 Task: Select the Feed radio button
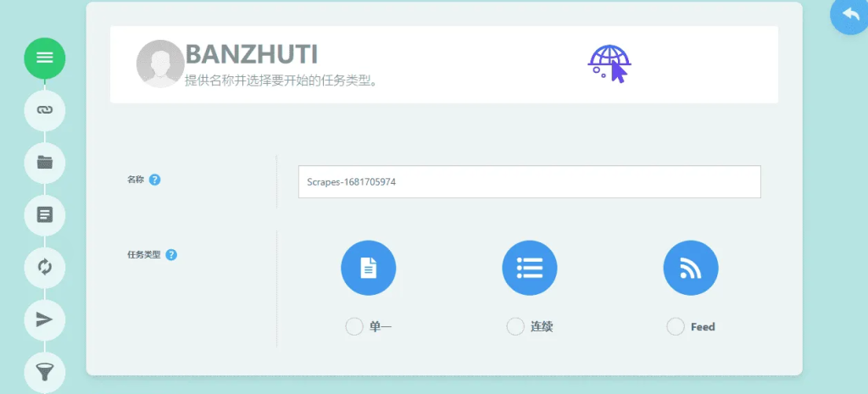(x=676, y=326)
